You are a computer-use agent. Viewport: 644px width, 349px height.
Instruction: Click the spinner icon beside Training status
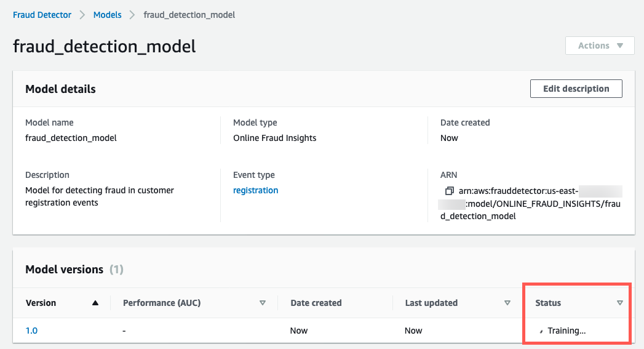coord(541,331)
